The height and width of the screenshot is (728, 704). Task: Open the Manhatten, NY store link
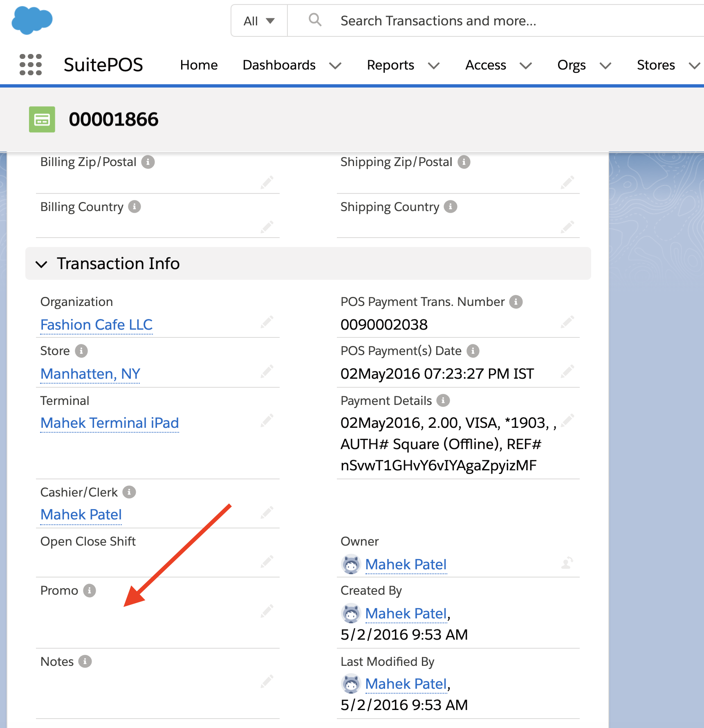(x=90, y=374)
